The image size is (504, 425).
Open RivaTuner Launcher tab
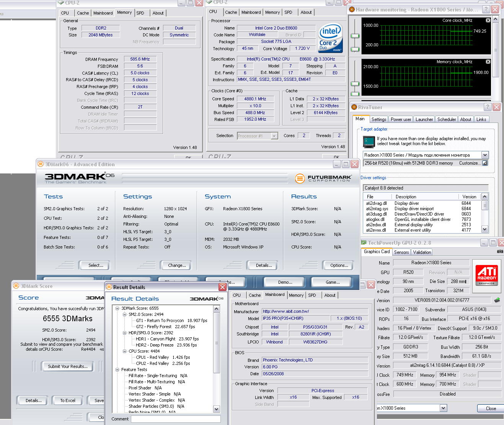pyautogui.click(x=424, y=119)
